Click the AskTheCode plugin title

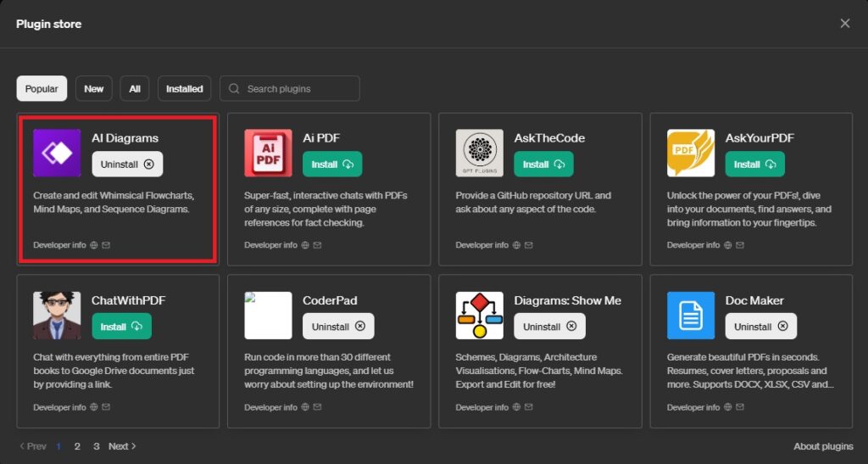(x=549, y=138)
